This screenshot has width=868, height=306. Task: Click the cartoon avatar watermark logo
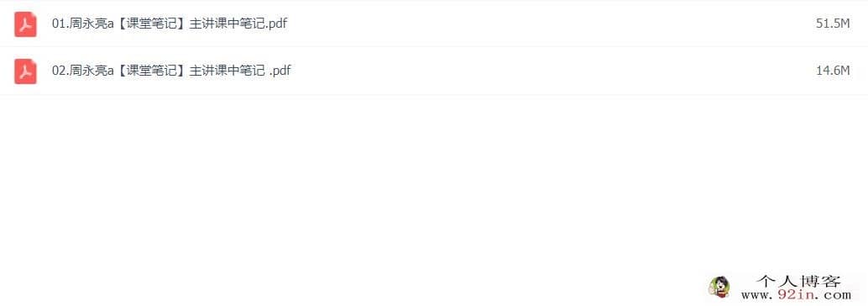719,288
